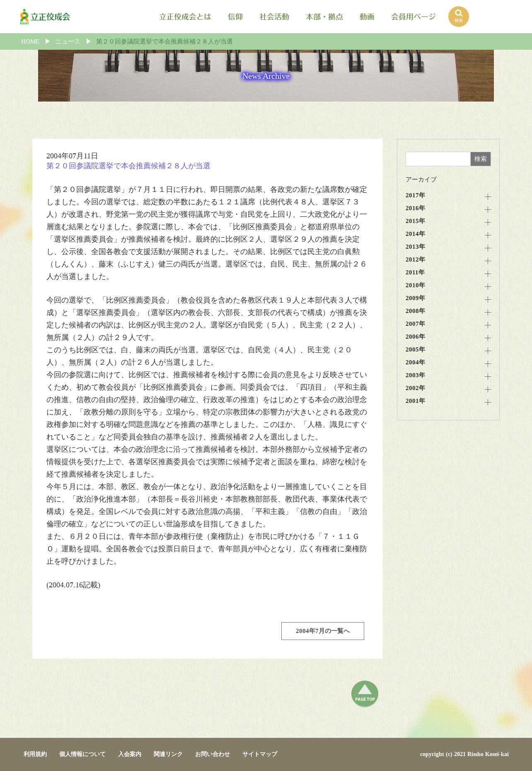Open the 本部・拠点 menu item
The height and width of the screenshot is (771, 532).
pyautogui.click(x=324, y=17)
